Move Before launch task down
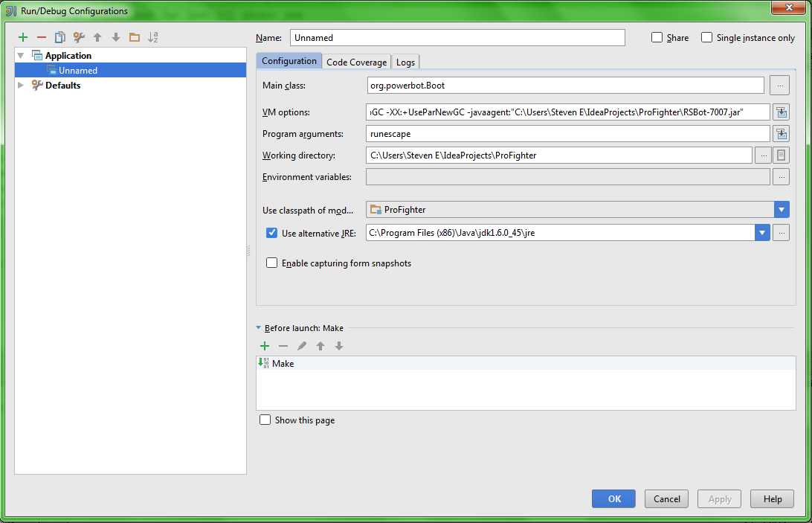 coord(338,346)
